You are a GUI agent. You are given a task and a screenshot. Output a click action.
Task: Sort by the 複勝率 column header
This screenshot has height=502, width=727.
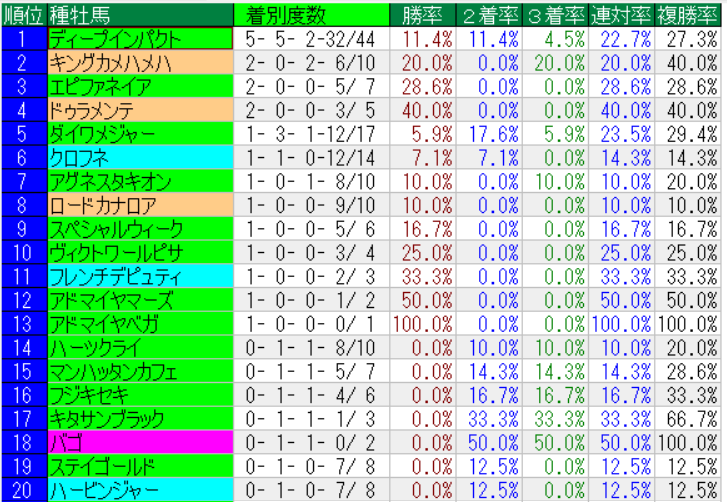click(x=688, y=15)
